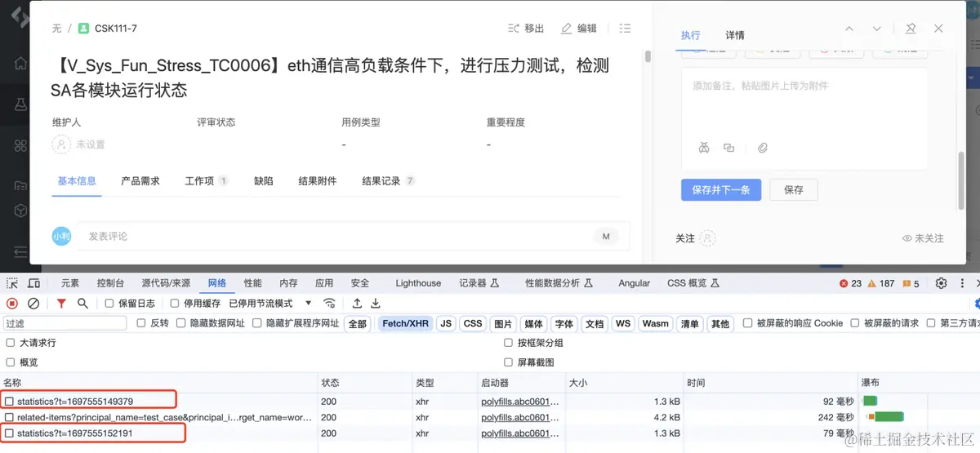This screenshot has height=453, width=980.
Task: Enable the 保留日志 checkbox
Action: pos(109,304)
